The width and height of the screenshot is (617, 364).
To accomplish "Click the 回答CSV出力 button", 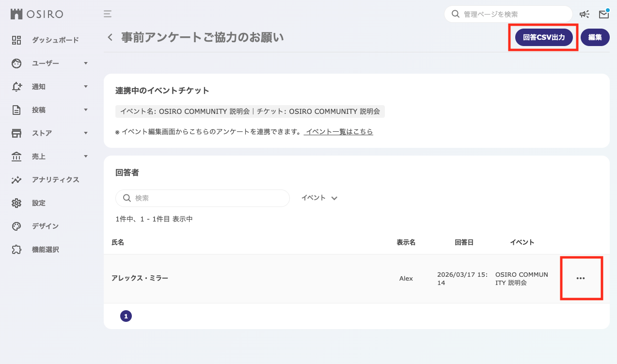I will (544, 37).
